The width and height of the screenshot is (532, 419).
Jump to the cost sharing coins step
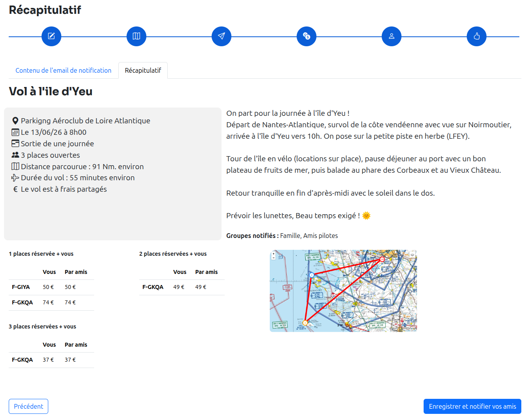[x=307, y=36]
